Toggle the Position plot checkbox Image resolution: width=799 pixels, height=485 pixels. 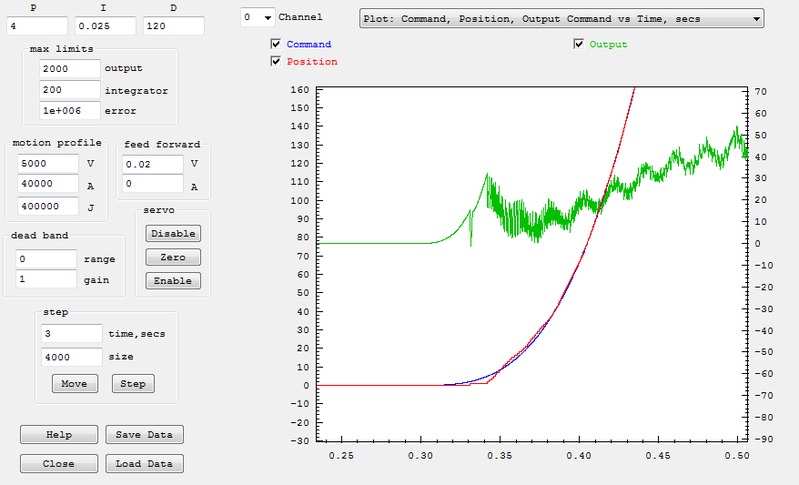tap(276, 62)
